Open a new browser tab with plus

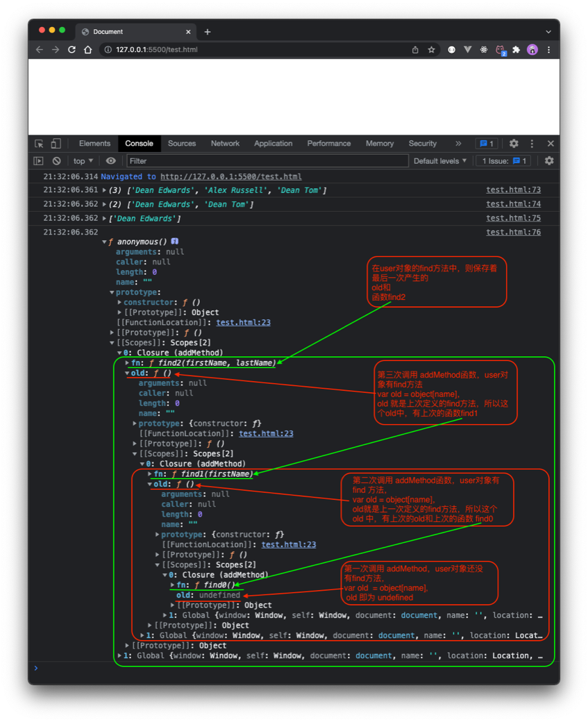click(x=207, y=32)
